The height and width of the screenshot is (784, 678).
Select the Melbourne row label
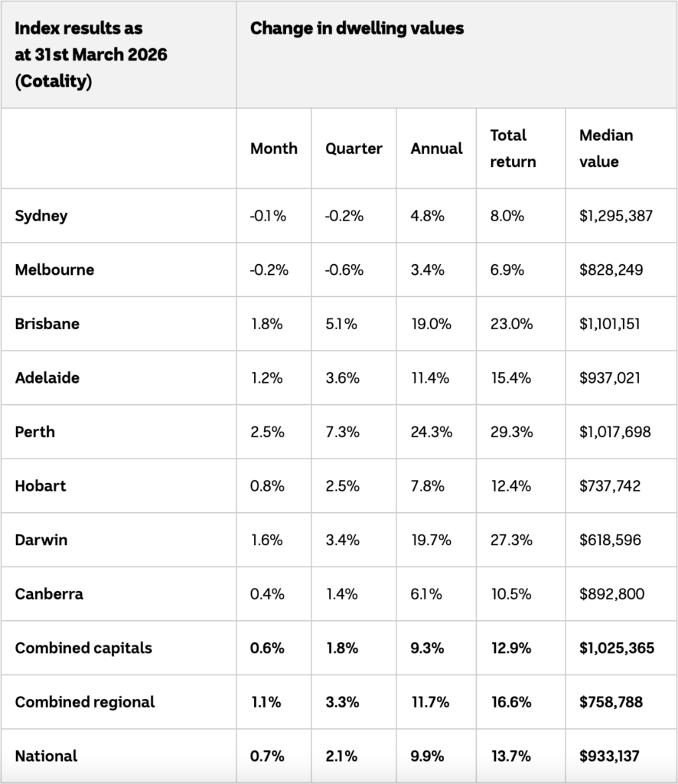54,270
